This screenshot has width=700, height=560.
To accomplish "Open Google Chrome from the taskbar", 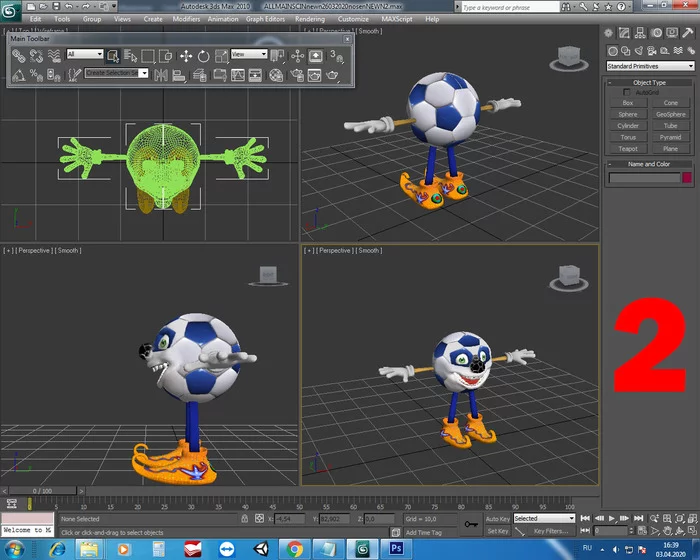I will 295,549.
